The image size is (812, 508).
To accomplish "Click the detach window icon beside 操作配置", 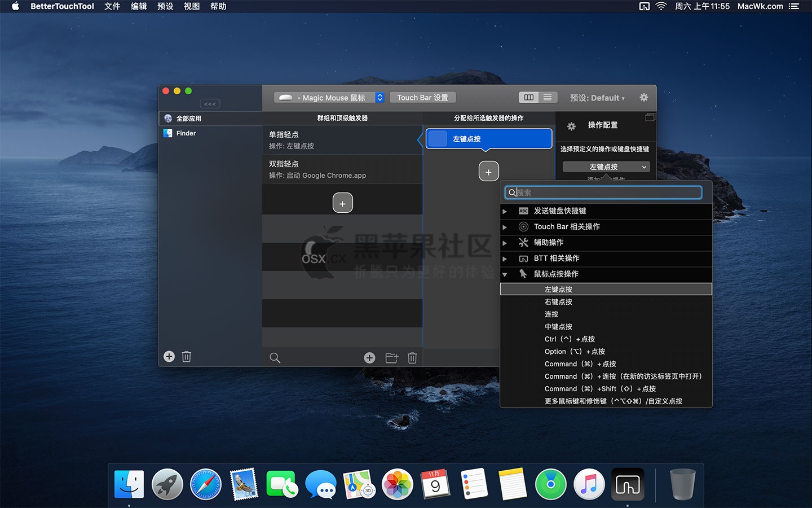I will tap(650, 117).
